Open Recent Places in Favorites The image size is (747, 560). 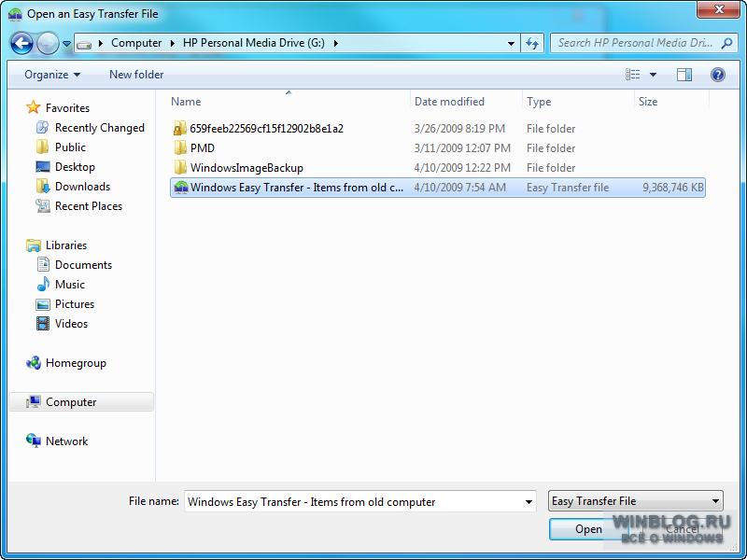pos(88,206)
